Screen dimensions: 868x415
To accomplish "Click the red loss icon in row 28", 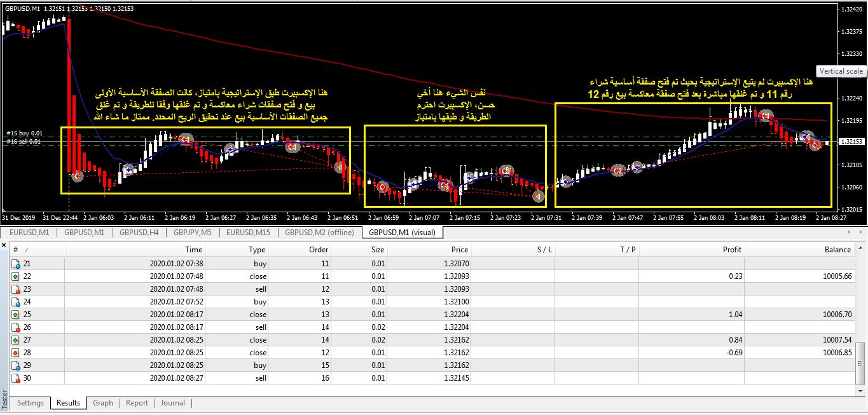I will click(17, 353).
